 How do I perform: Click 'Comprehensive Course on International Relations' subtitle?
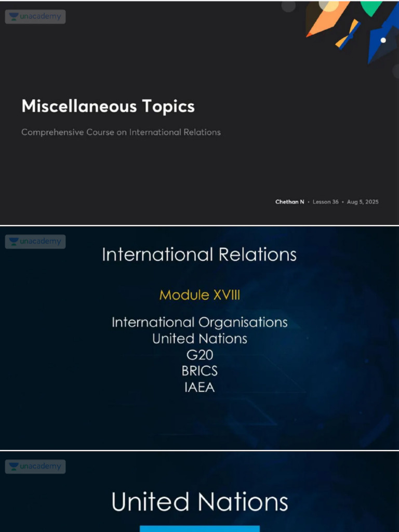121,132
